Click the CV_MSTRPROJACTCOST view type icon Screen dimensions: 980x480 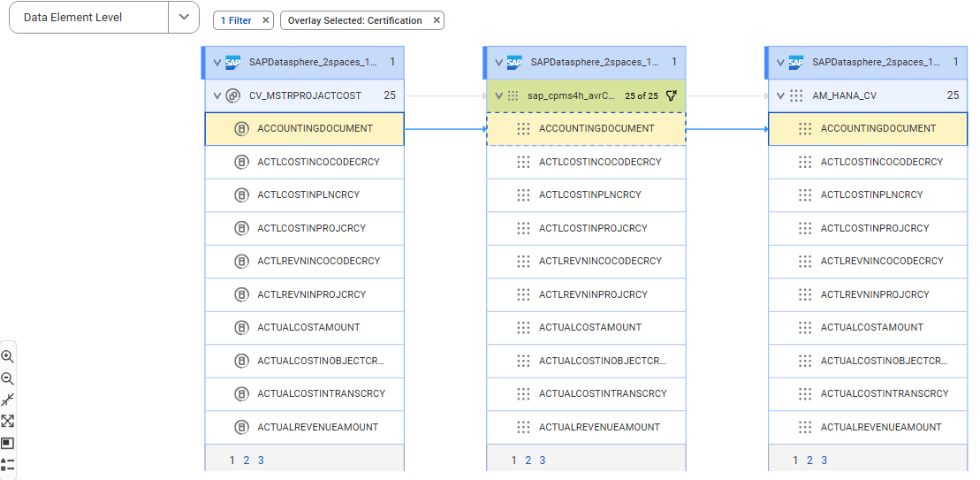point(233,96)
